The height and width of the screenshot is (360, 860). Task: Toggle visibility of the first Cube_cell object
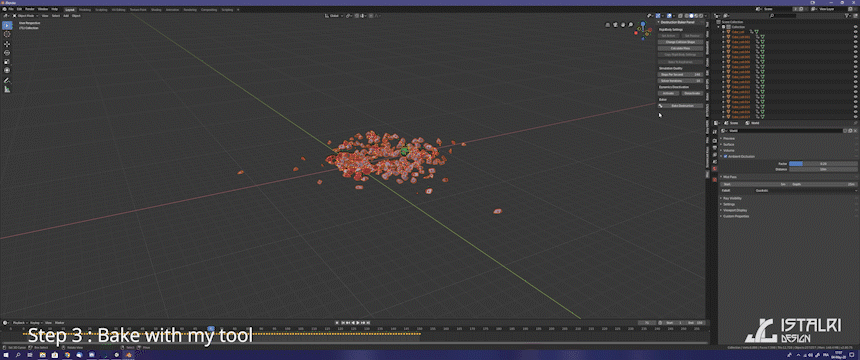tap(855, 32)
